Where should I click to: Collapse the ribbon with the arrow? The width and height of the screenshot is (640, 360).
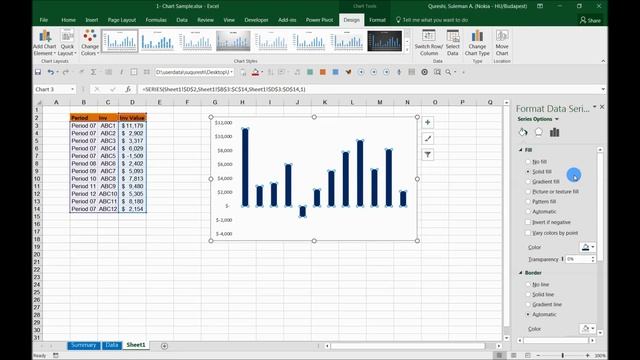(x=603, y=61)
